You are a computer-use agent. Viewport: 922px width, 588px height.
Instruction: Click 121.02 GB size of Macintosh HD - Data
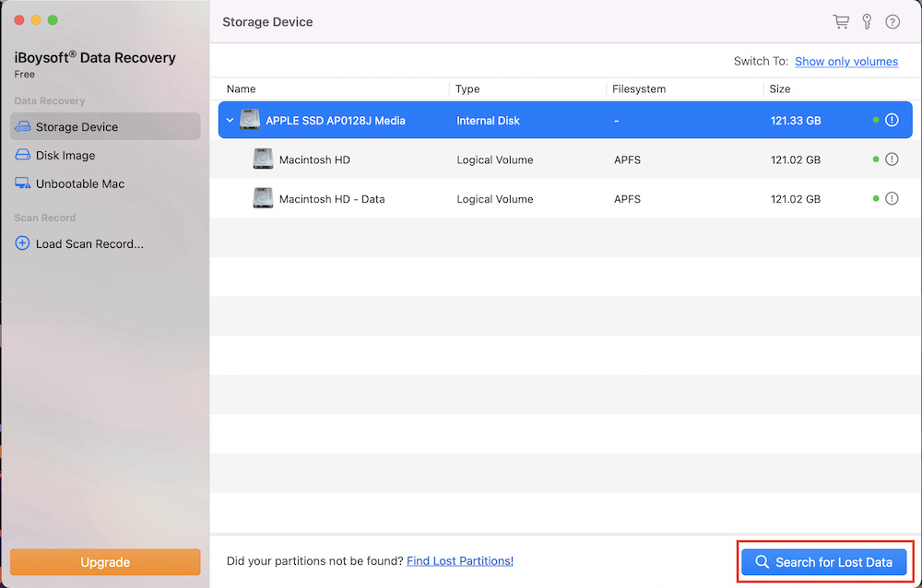[796, 199]
